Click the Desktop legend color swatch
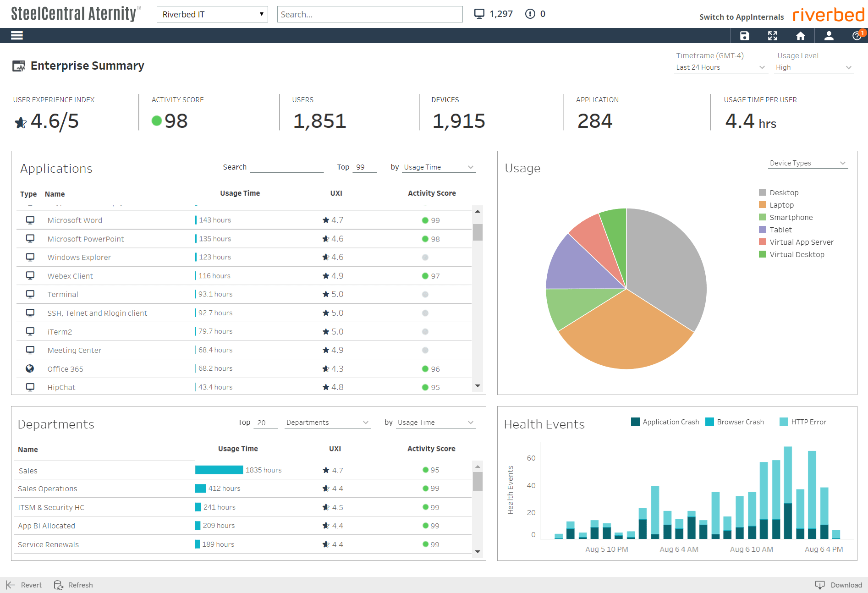This screenshot has height=593, width=868. click(763, 192)
